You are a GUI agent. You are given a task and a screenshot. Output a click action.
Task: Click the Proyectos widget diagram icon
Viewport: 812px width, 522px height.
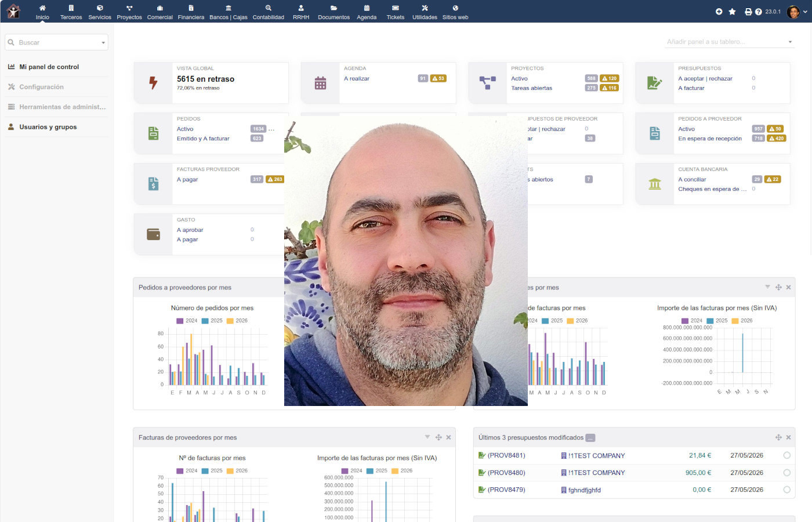(487, 83)
